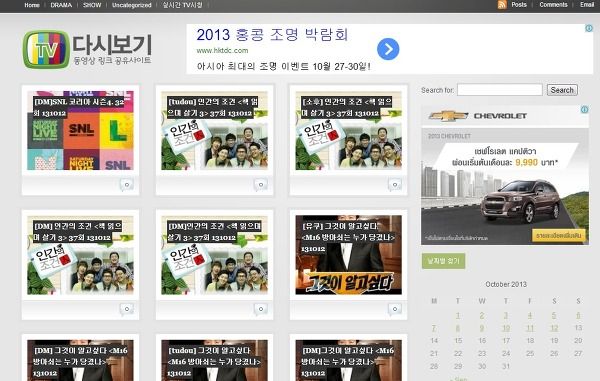Click the yellow button in Chevrolet ad

click(x=559, y=235)
